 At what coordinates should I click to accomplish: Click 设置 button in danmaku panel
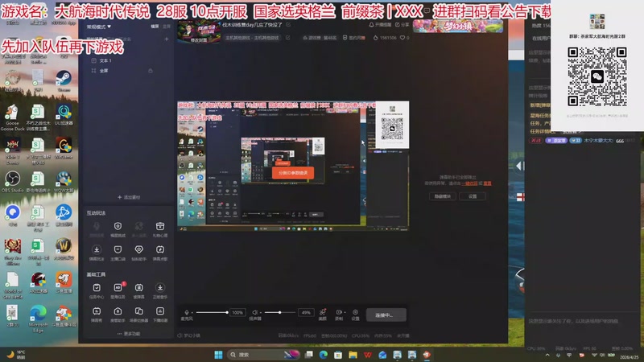pos(473,196)
